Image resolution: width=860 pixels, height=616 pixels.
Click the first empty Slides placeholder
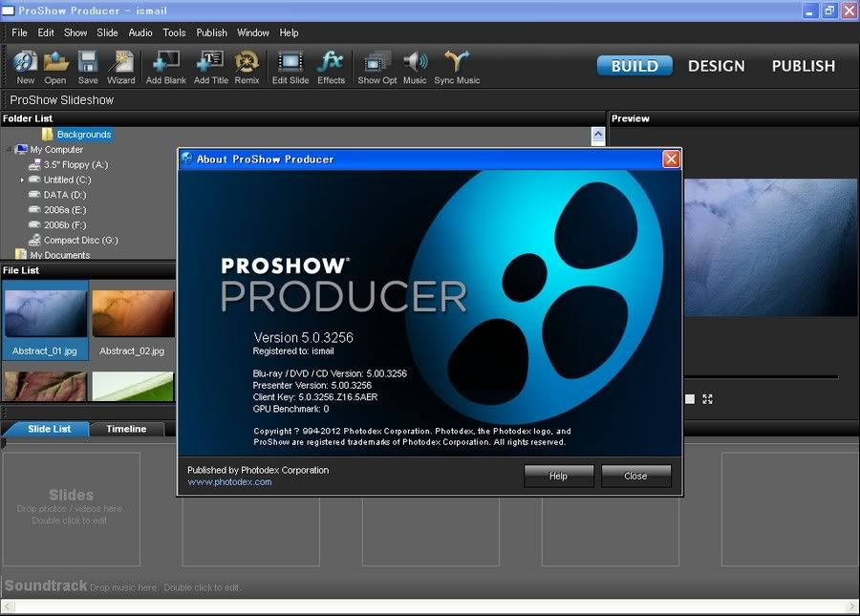(x=72, y=509)
